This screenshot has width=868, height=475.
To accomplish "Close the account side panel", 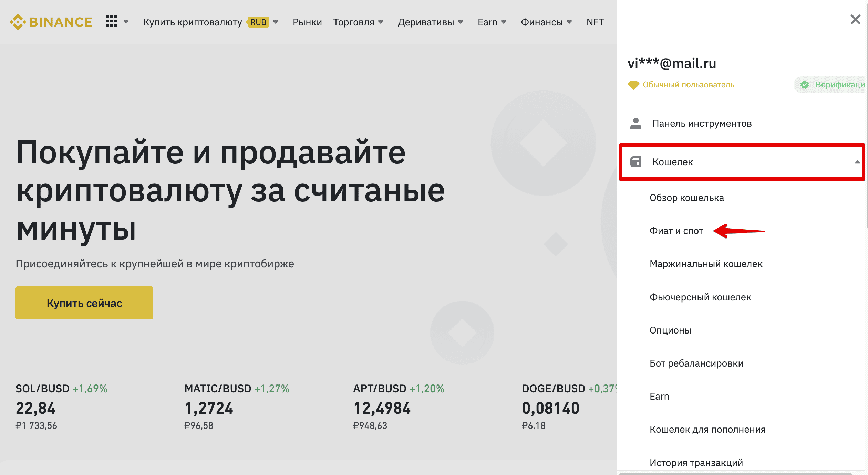I will [x=856, y=19].
